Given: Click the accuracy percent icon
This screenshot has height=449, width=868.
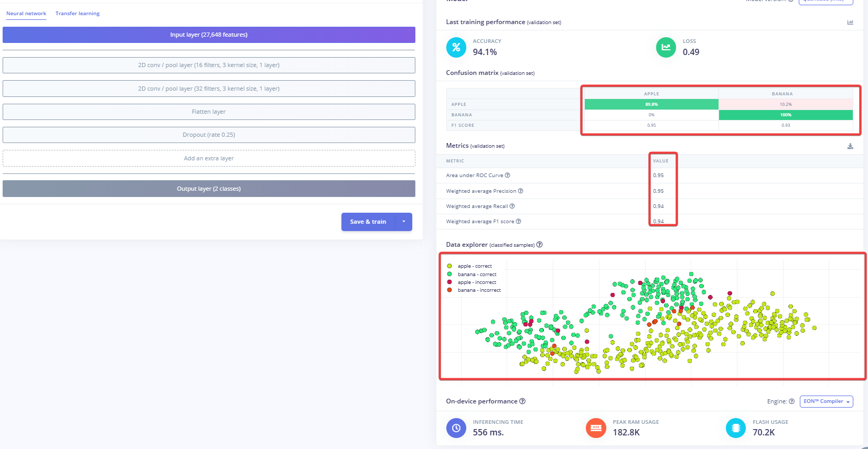Looking at the screenshot, I should pyautogui.click(x=456, y=47).
